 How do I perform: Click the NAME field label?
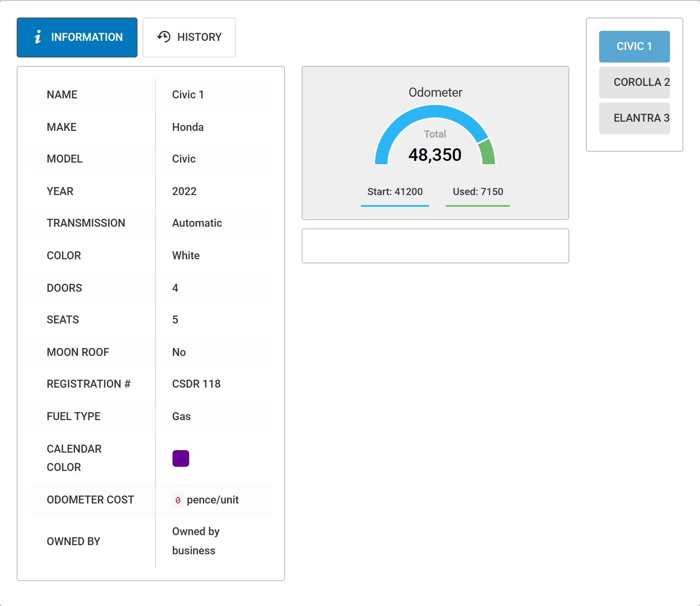coord(62,95)
